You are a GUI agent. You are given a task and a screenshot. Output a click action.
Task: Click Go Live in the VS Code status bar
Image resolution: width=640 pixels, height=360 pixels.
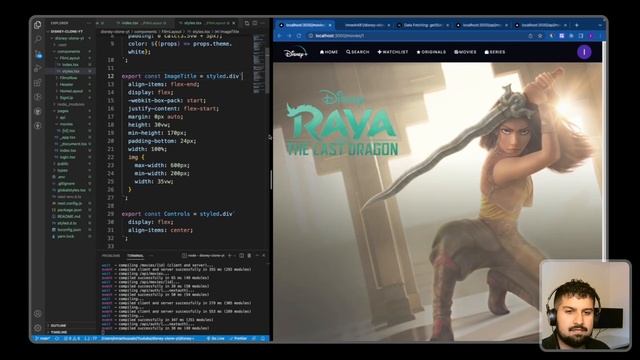[216, 338]
